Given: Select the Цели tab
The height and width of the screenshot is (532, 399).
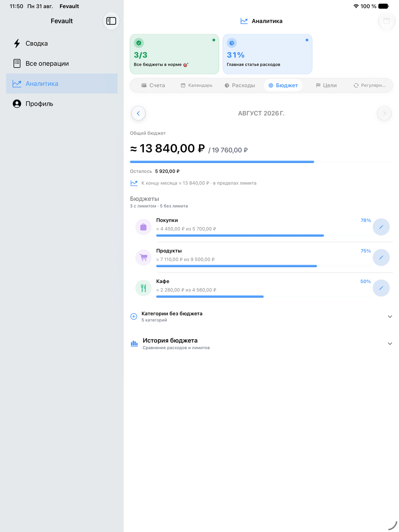Looking at the screenshot, I should (326, 85).
